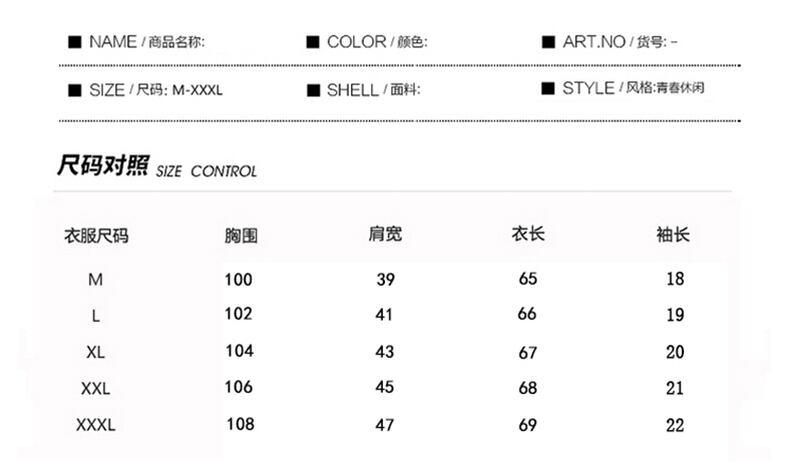Click sleeve length value 22

click(x=675, y=425)
